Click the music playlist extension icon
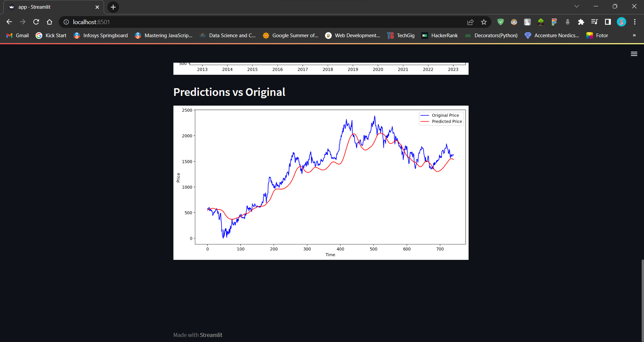The width and height of the screenshot is (644, 342). pyautogui.click(x=594, y=22)
